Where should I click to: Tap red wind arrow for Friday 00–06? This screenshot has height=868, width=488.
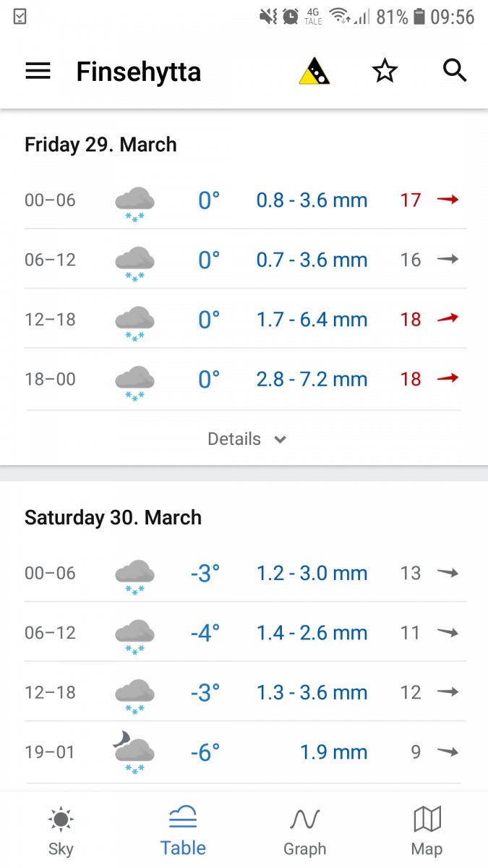tap(448, 200)
